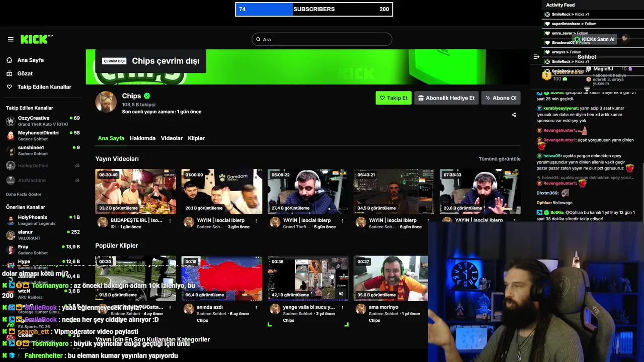This screenshot has height=362, width=644.
Task: Click Abonelik Hediye Et button
Action: point(446,98)
